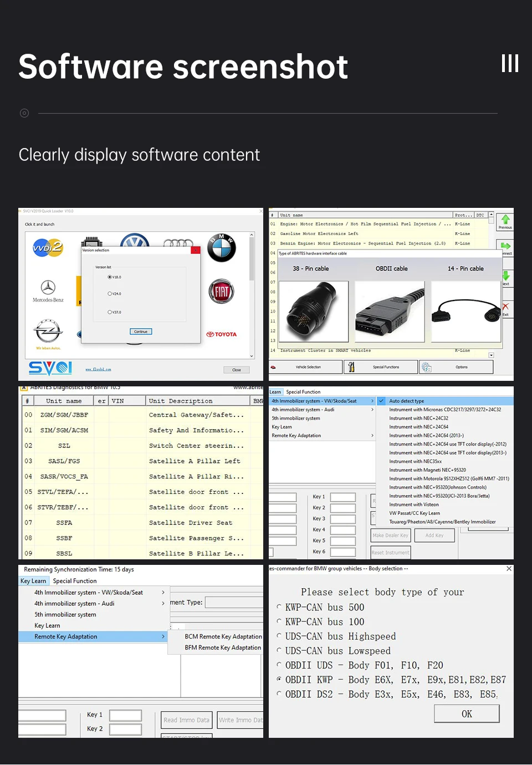
Task: Expand Audi submenu arrow under Remaining Synchronization Time
Action: tap(163, 603)
